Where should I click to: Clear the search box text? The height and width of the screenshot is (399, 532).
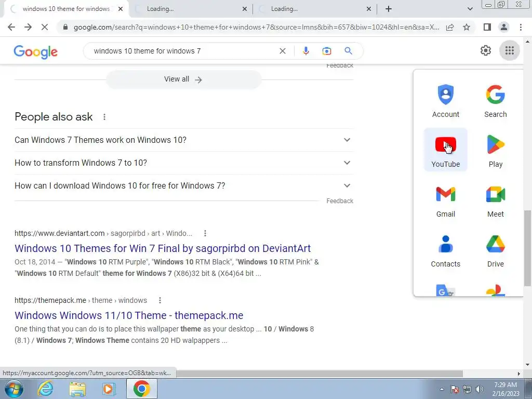pyautogui.click(x=282, y=51)
